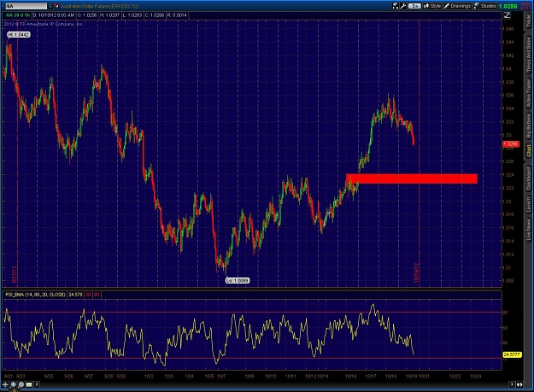The height and width of the screenshot is (392, 534).
Task: Click the scroll right arrow in the bottom bar
Action: [x=512, y=384]
